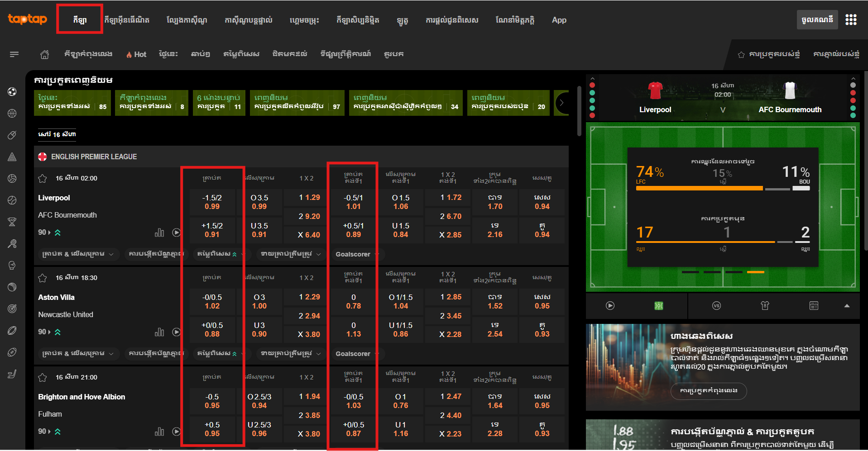Screen dimensions: 868x451
Task: Select the ice hockey stick icon in sidebar
Action: (12, 374)
